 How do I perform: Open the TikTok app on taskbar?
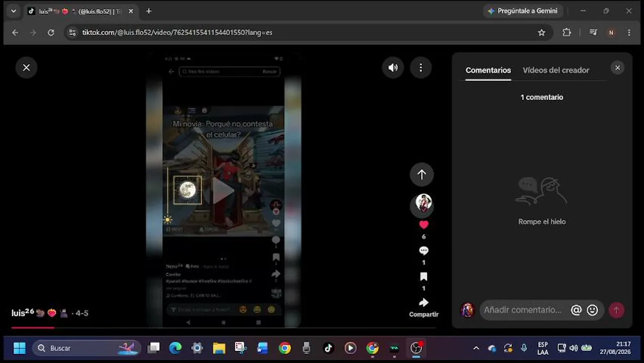point(329,348)
